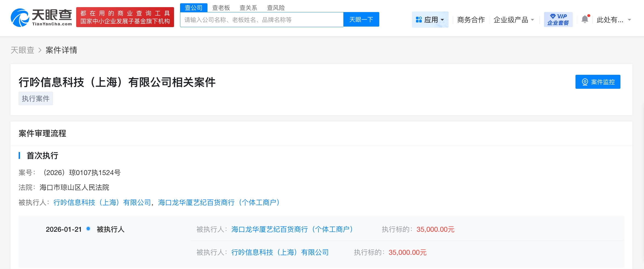The height and width of the screenshot is (269, 644).
Task: Open 行吟信息科技 link in 被执行人 summary line
Action: tap(102, 202)
